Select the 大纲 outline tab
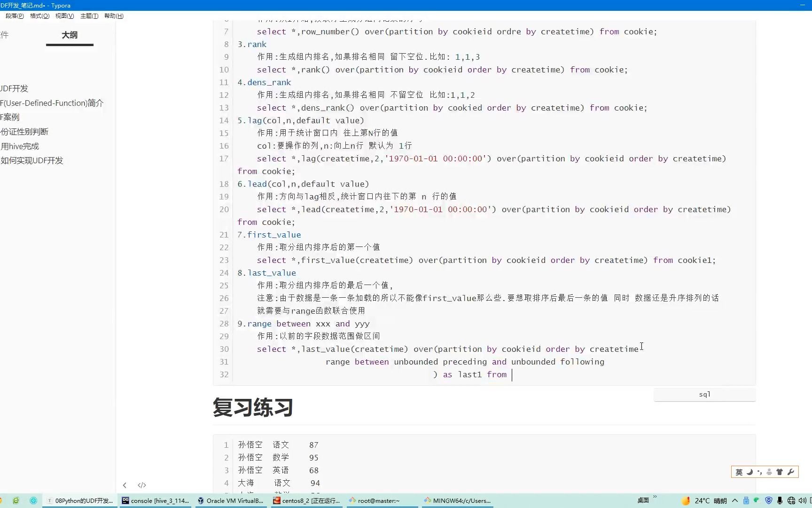The height and width of the screenshot is (508, 812). click(70, 35)
